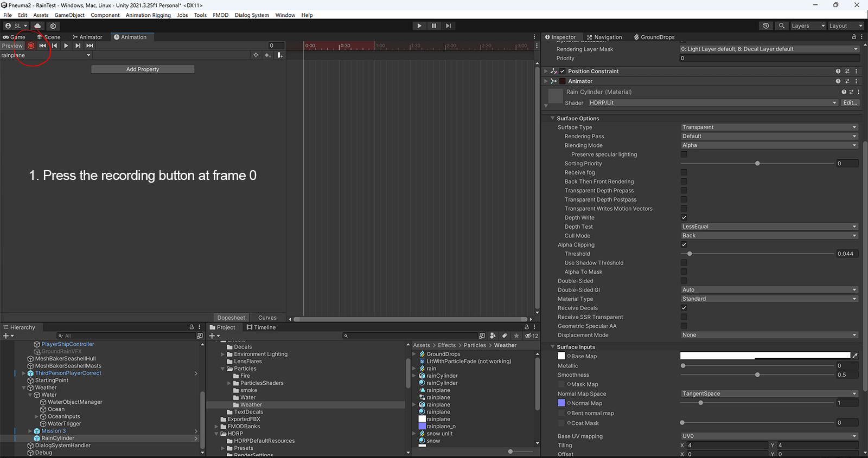Lock the Inspector panel
868x458 pixels.
pyautogui.click(x=853, y=37)
